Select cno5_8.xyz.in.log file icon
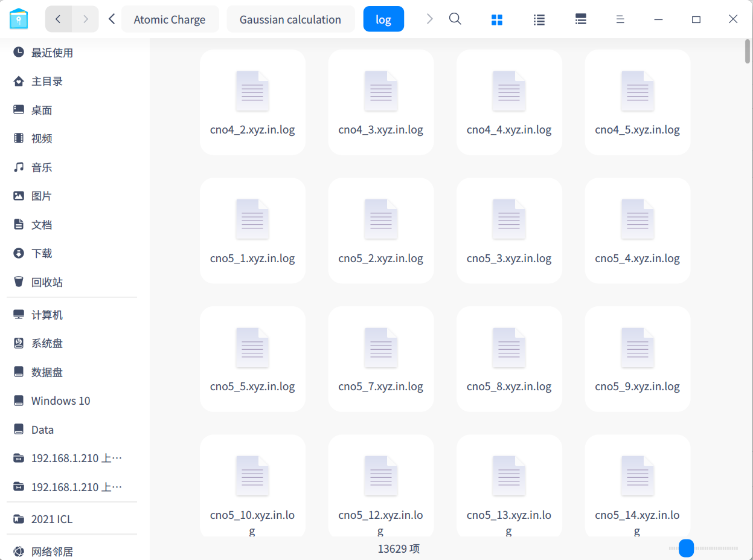Viewport: 753px width, 560px height. coord(509,348)
